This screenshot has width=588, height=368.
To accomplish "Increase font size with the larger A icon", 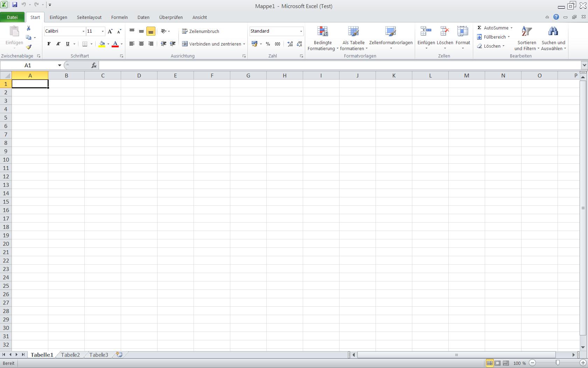I will tap(110, 31).
